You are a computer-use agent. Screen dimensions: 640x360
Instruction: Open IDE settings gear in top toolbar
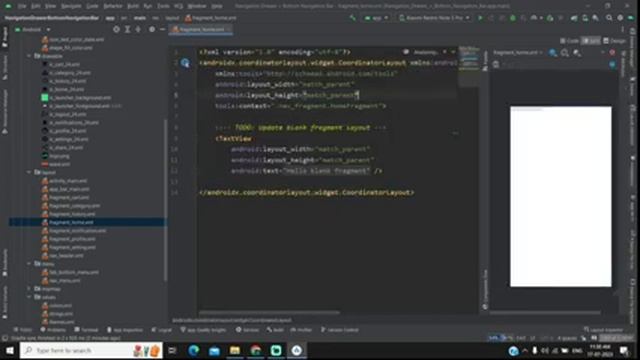tap(620, 18)
